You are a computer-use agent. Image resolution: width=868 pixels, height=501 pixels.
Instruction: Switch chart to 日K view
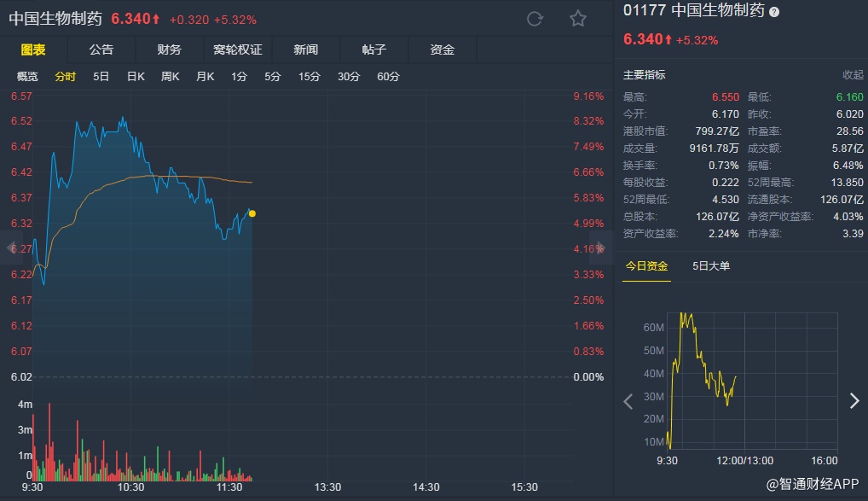pos(136,77)
